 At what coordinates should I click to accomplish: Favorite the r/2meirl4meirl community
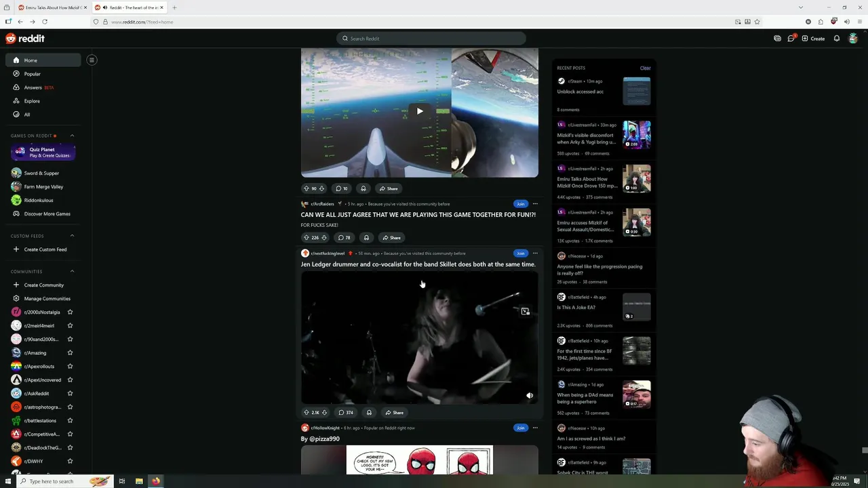(70, 325)
